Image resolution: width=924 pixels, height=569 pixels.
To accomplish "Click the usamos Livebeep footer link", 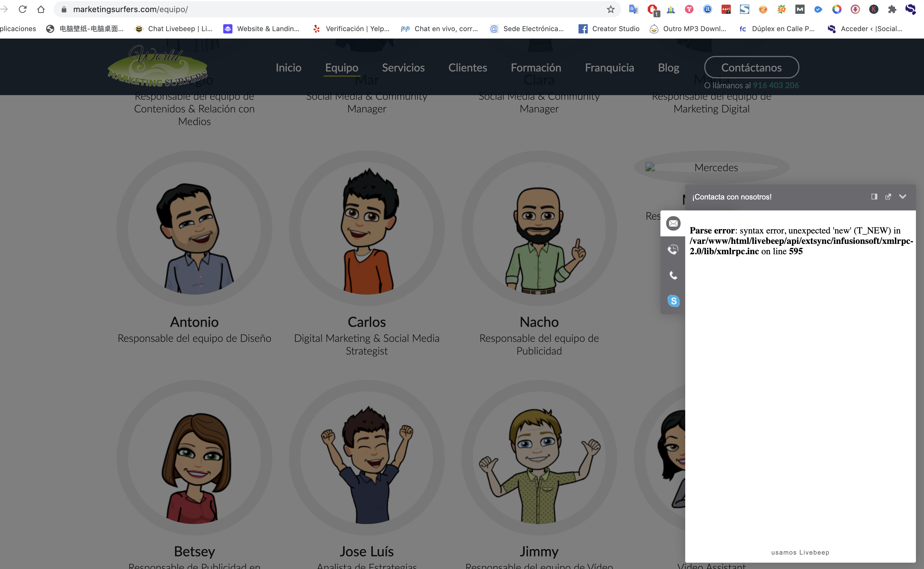I will [x=800, y=553].
